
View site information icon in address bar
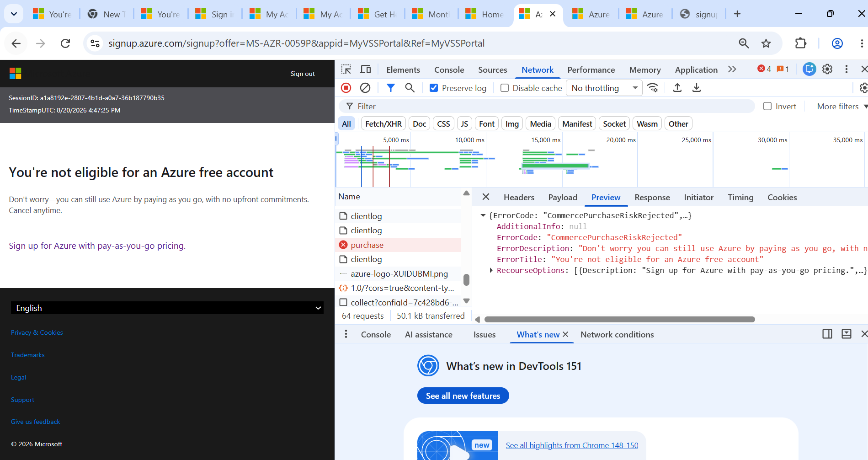click(x=95, y=43)
